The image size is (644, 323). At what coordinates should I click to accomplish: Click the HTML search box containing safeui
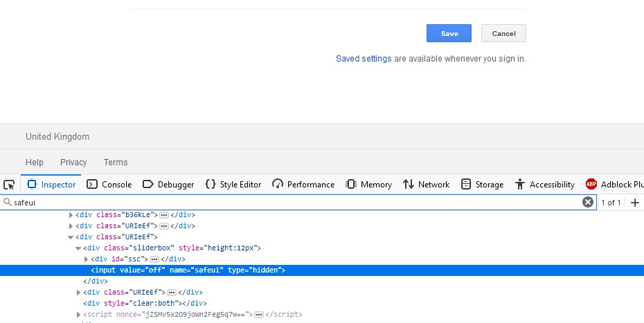(298, 203)
